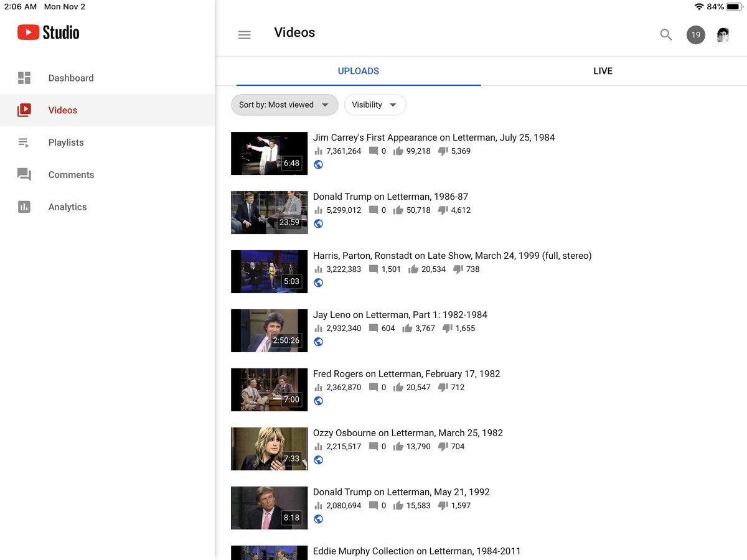Click the 2:06 AM clock in status bar
This screenshot has height=560, width=747.
(21, 6)
